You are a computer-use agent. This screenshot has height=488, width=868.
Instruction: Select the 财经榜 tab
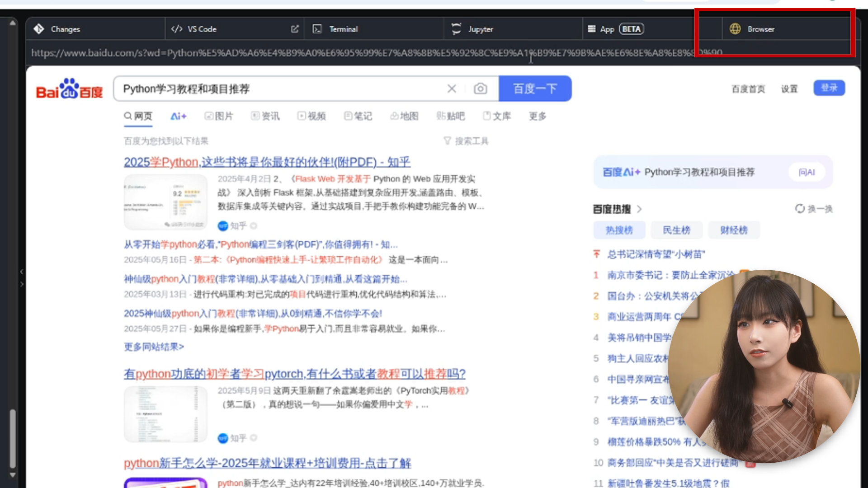(734, 230)
